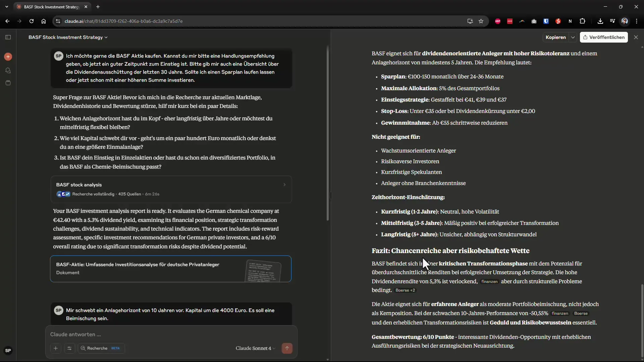Expand the BASF Stock Investment Strategy title dropdown

(x=68, y=37)
